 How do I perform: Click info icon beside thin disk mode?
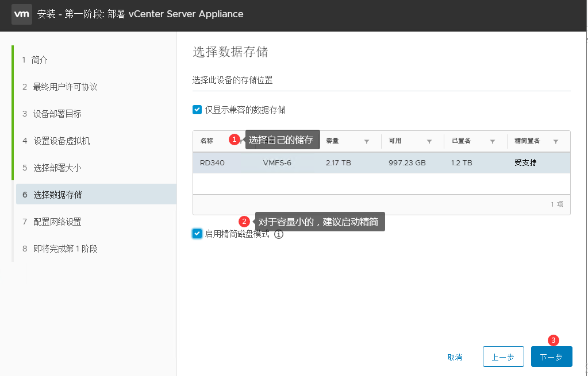[x=279, y=234]
